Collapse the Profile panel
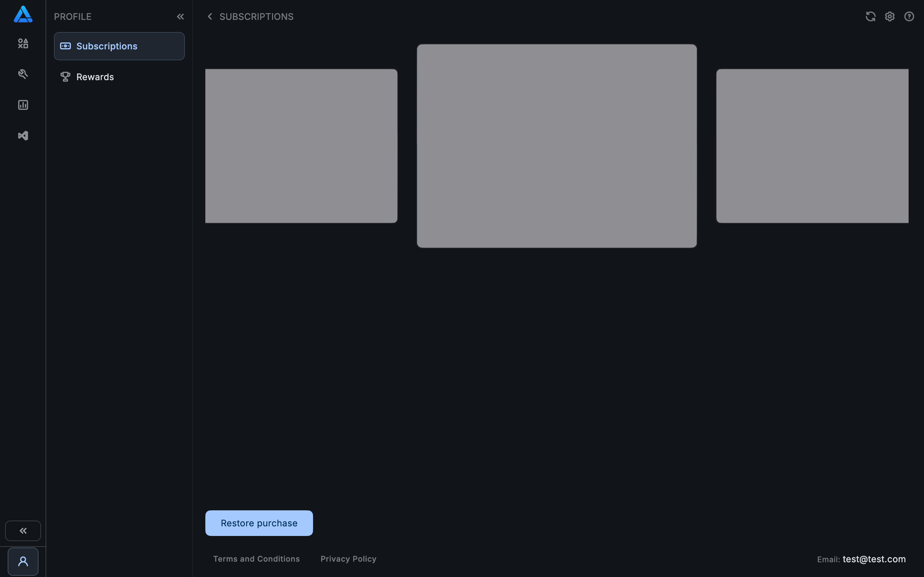The image size is (924, 577). 180,16
